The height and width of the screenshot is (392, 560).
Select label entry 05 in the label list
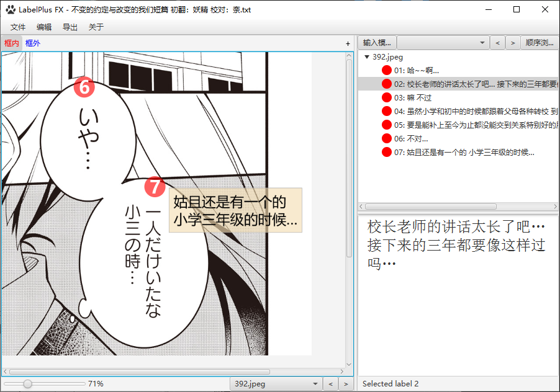click(x=459, y=125)
